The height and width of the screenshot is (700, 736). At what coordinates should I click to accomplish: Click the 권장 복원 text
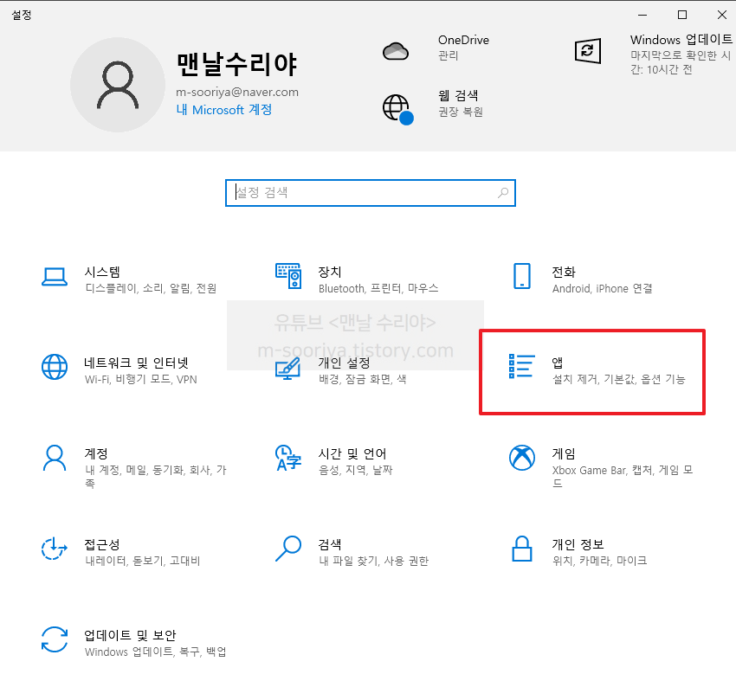point(461,112)
